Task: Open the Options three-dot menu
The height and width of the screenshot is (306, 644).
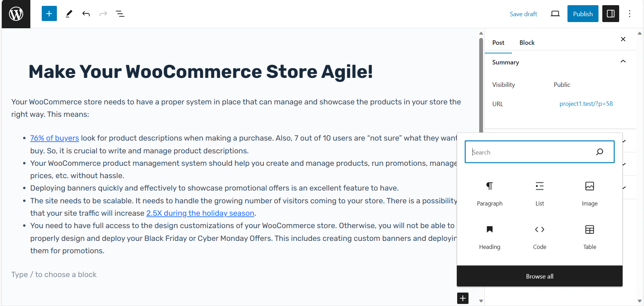Action: click(630, 14)
